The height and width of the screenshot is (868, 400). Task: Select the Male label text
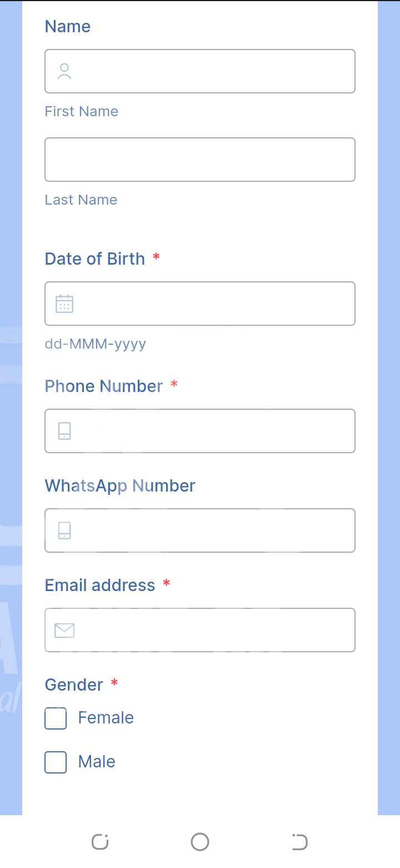[x=97, y=762]
